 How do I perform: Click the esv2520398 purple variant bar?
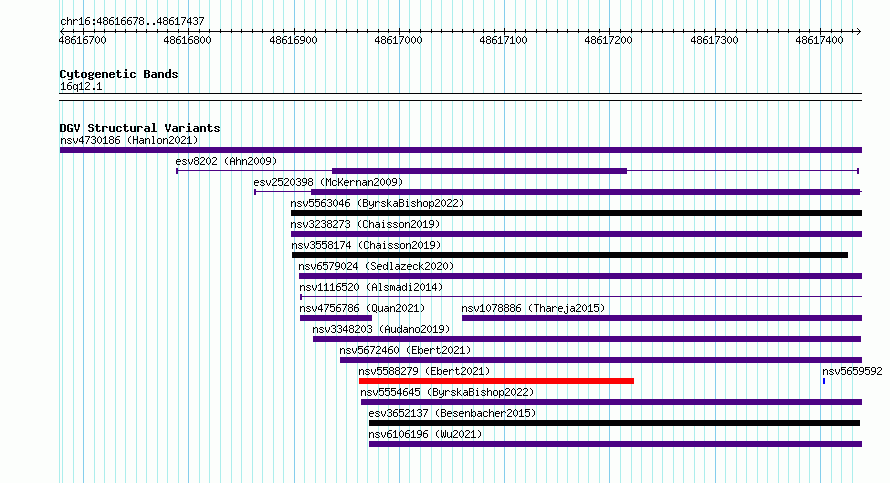pyautogui.click(x=586, y=192)
